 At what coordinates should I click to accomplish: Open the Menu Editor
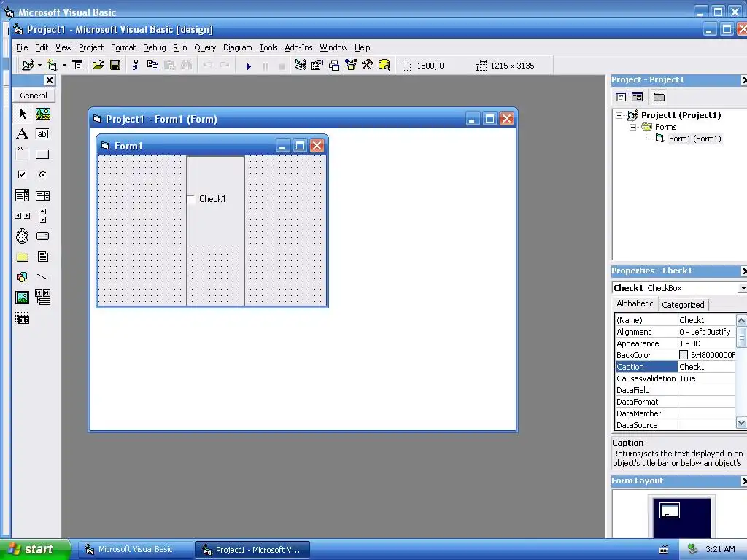click(x=77, y=65)
